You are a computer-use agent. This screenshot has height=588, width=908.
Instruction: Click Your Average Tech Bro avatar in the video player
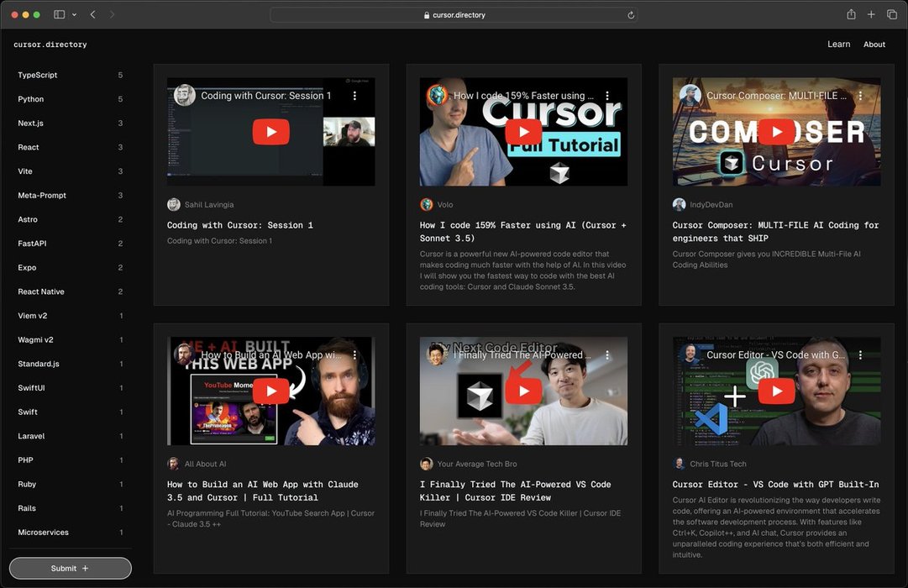click(x=438, y=354)
